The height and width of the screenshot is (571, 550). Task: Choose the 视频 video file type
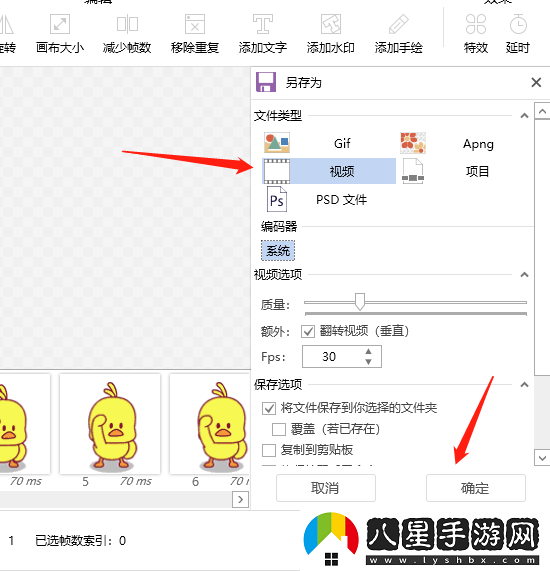point(329,171)
